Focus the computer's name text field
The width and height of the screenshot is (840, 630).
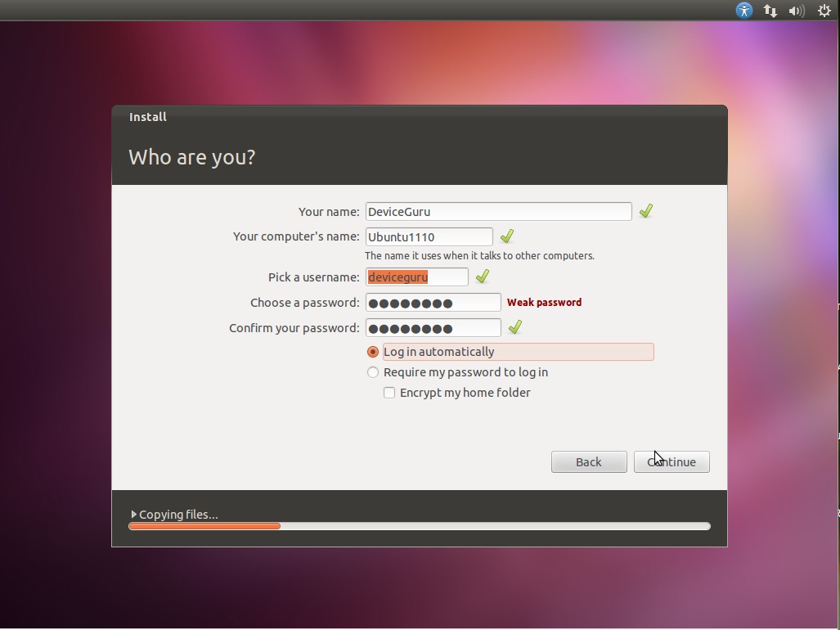click(x=429, y=236)
